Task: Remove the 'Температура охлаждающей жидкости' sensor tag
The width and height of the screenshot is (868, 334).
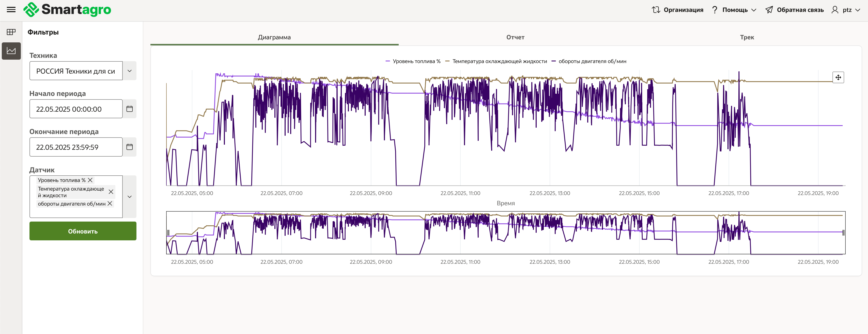Action: [x=111, y=192]
